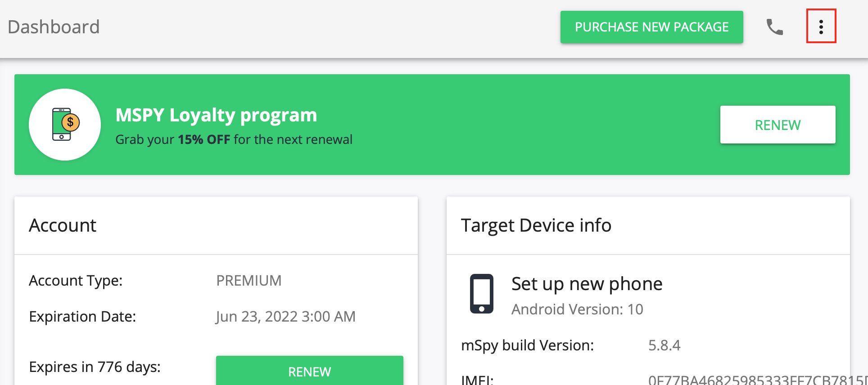The width and height of the screenshot is (868, 385).
Task: Select the 5.8.4 build version value
Action: pos(664,345)
